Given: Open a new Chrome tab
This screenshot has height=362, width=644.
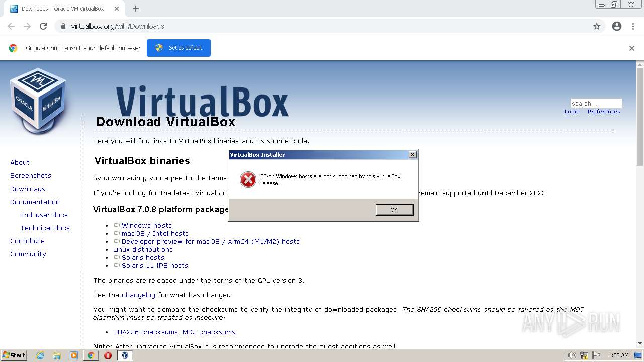Looking at the screenshot, I should pos(136,9).
